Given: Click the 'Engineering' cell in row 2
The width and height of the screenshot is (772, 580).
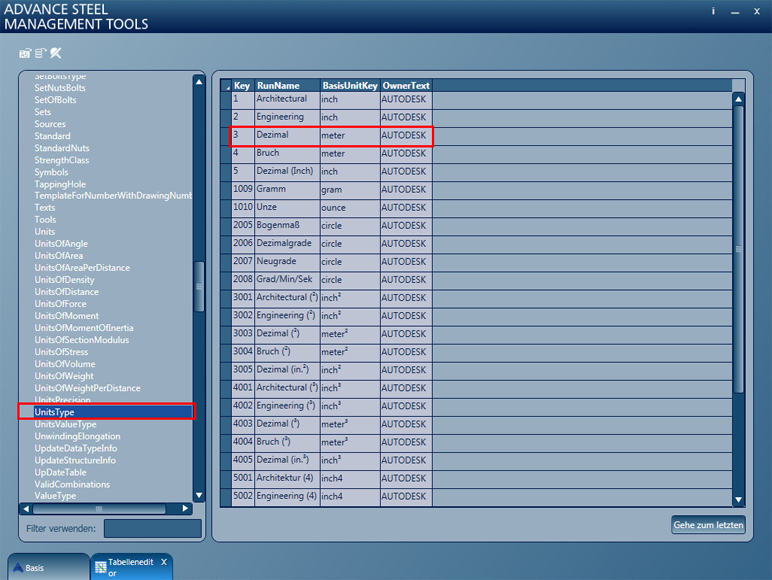Looking at the screenshot, I should click(287, 117).
